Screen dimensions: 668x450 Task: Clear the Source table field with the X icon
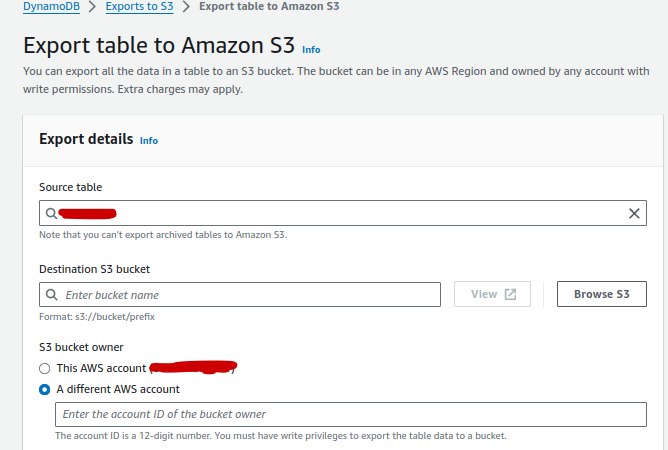pyautogui.click(x=634, y=213)
